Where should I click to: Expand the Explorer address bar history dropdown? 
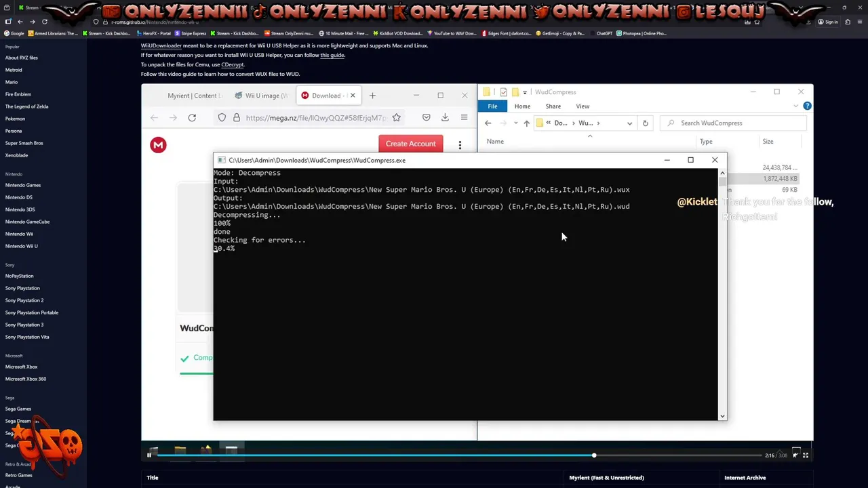pos(629,123)
